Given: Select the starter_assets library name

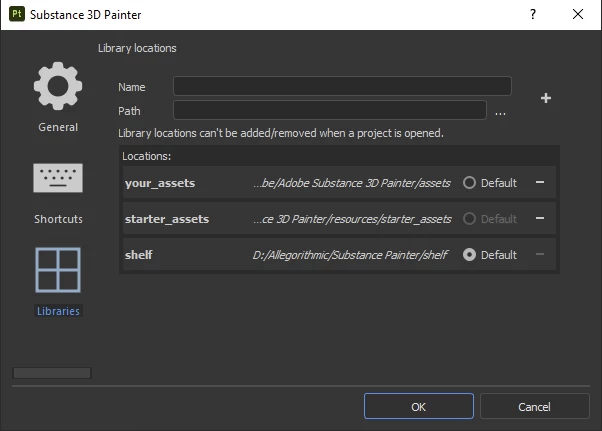Looking at the screenshot, I should [167, 219].
